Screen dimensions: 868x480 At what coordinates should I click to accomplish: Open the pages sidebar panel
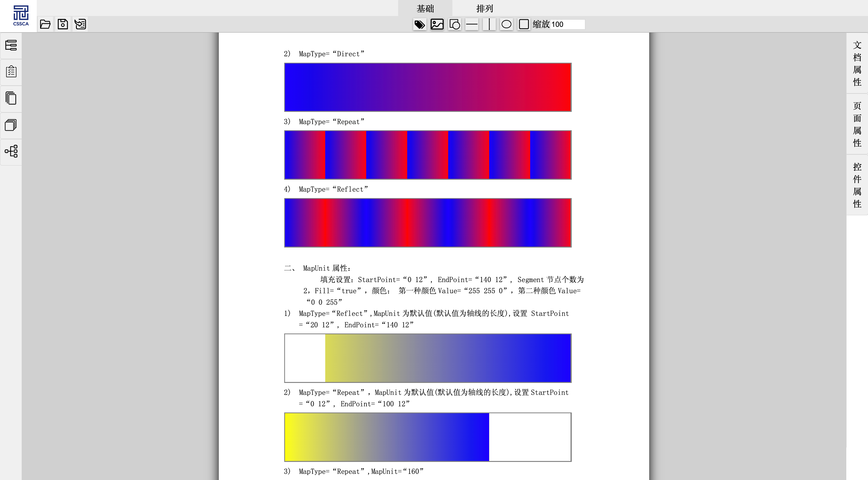(x=11, y=98)
